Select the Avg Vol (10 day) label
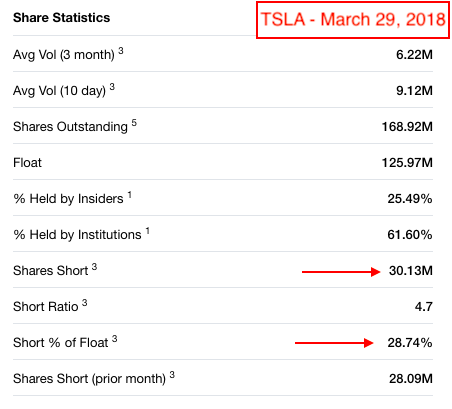The width and height of the screenshot is (452, 409). [59, 91]
